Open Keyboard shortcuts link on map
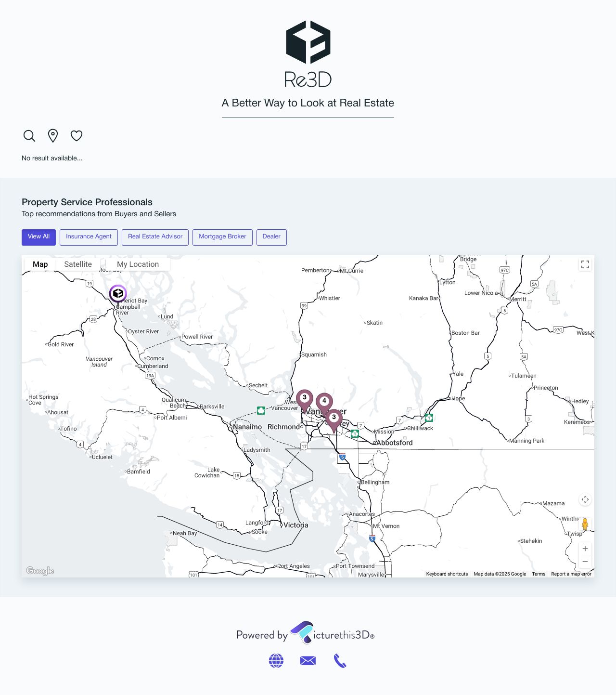 [447, 574]
